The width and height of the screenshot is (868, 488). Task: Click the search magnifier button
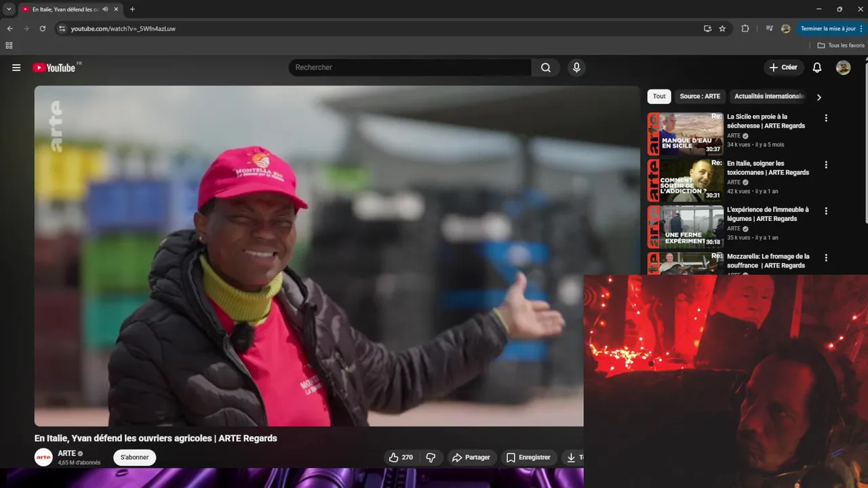[x=546, y=68]
